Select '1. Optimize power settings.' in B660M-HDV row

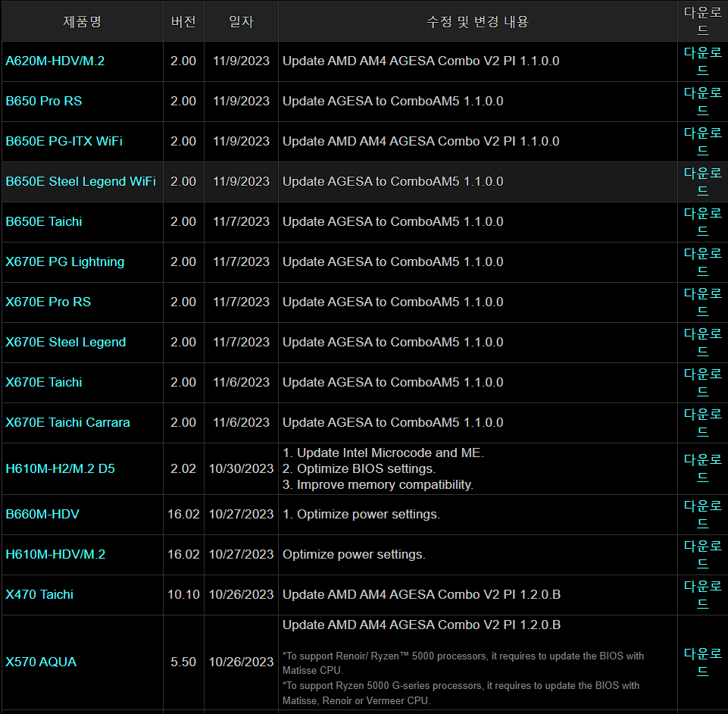tap(361, 514)
